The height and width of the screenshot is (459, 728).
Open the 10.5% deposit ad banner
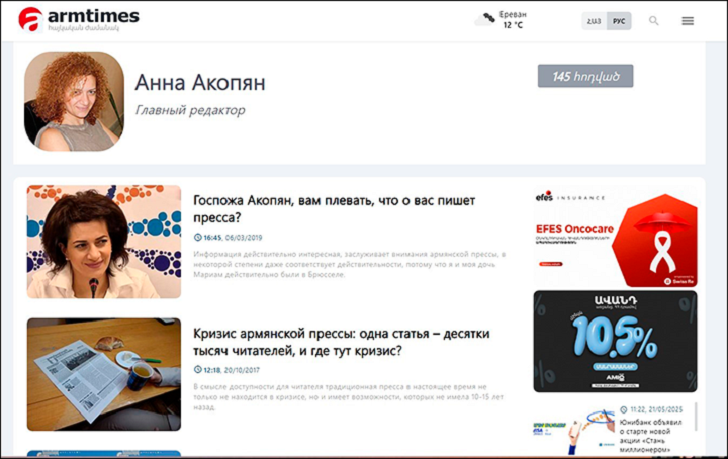click(614, 341)
